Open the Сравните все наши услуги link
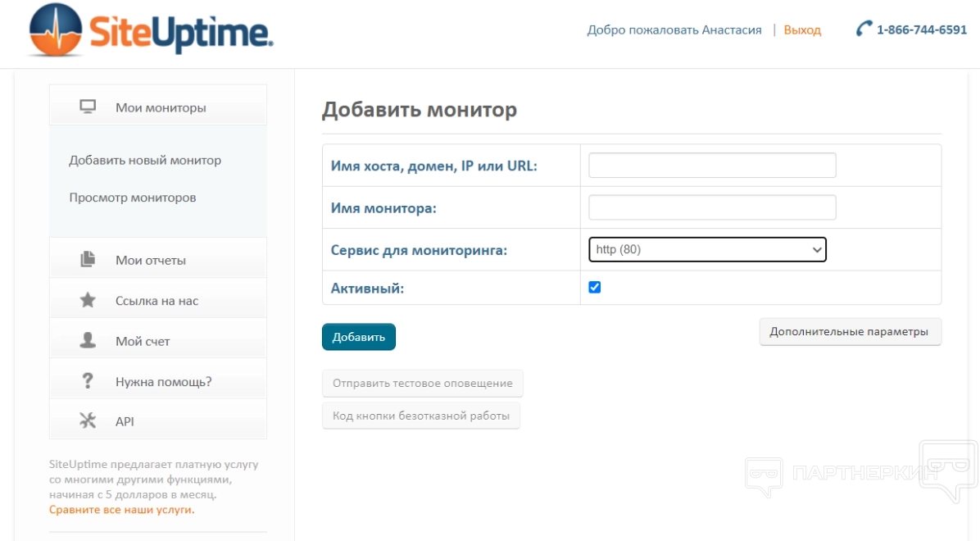 [x=122, y=510]
